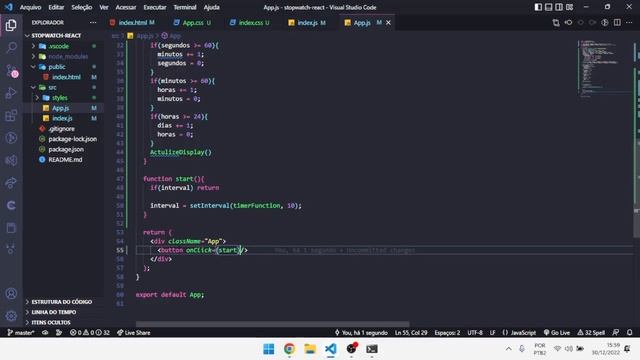Open the Search view in the activity bar
The width and height of the screenshot is (640, 360).
(x=11, y=48)
